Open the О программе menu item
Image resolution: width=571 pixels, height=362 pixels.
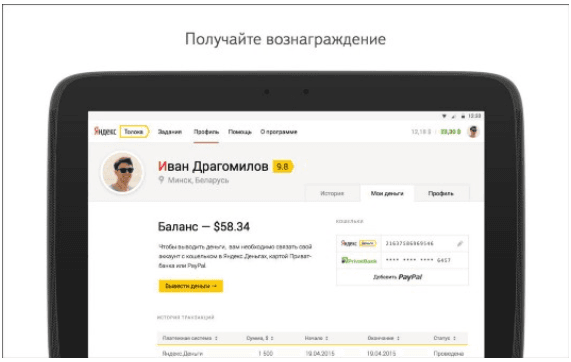(x=279, y=132)
